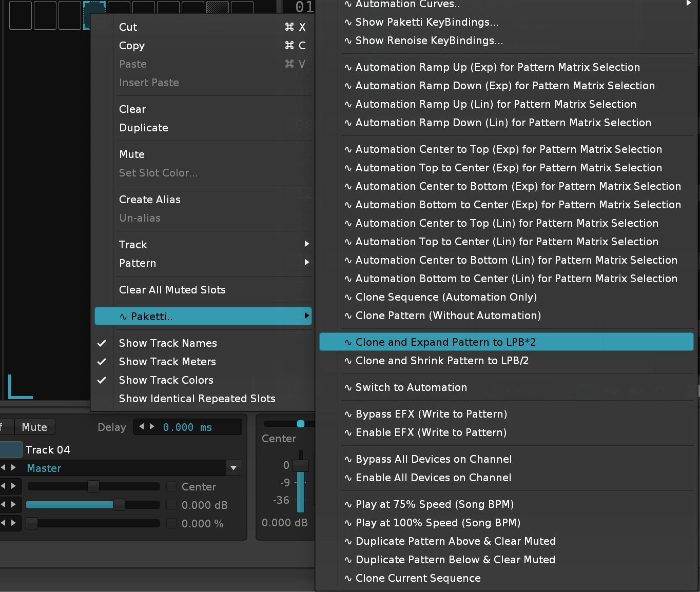700x592 pixels.
Task: Click right arrow beside the panning slider
Action: tap(14, 486)
